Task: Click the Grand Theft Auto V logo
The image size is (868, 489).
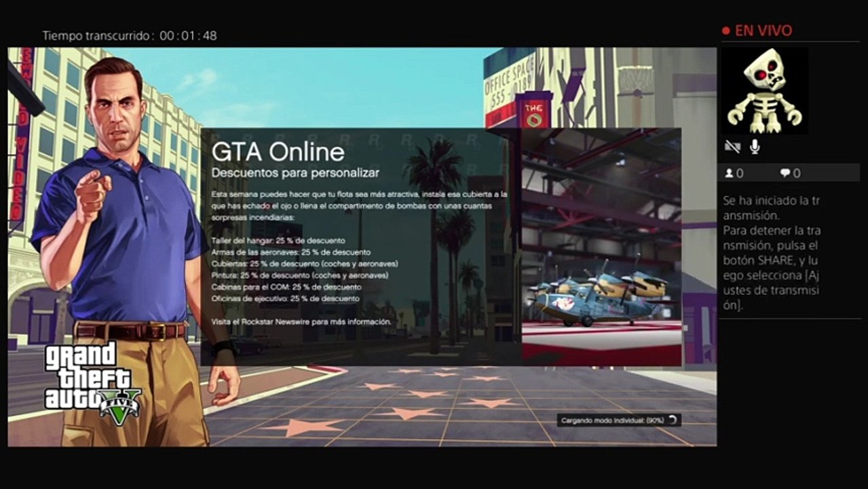Action: point(93,383)
